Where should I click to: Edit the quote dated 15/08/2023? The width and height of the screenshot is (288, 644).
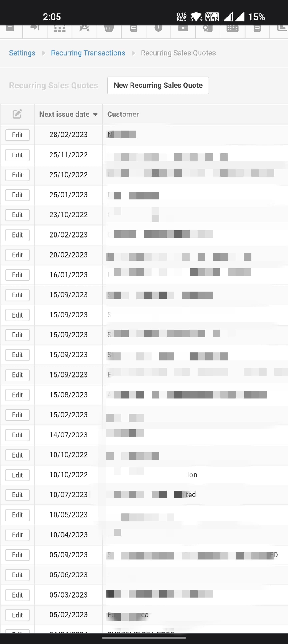click(17, 395)
